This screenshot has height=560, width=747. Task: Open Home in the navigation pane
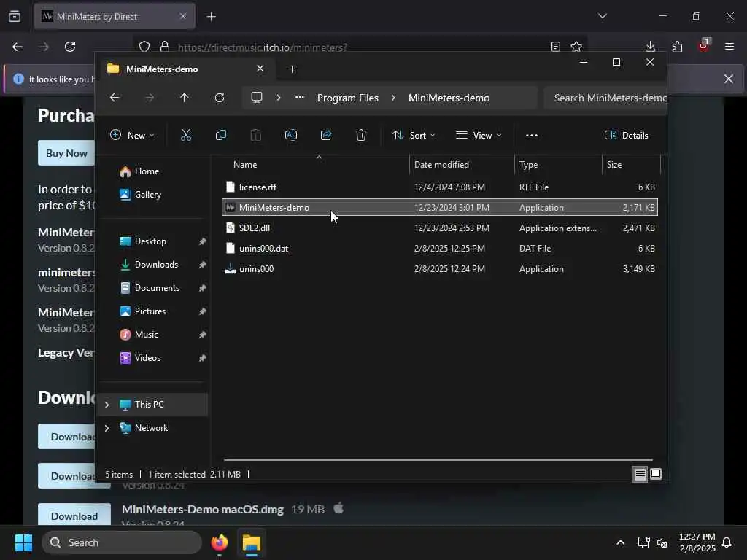(x=147, y=171)
